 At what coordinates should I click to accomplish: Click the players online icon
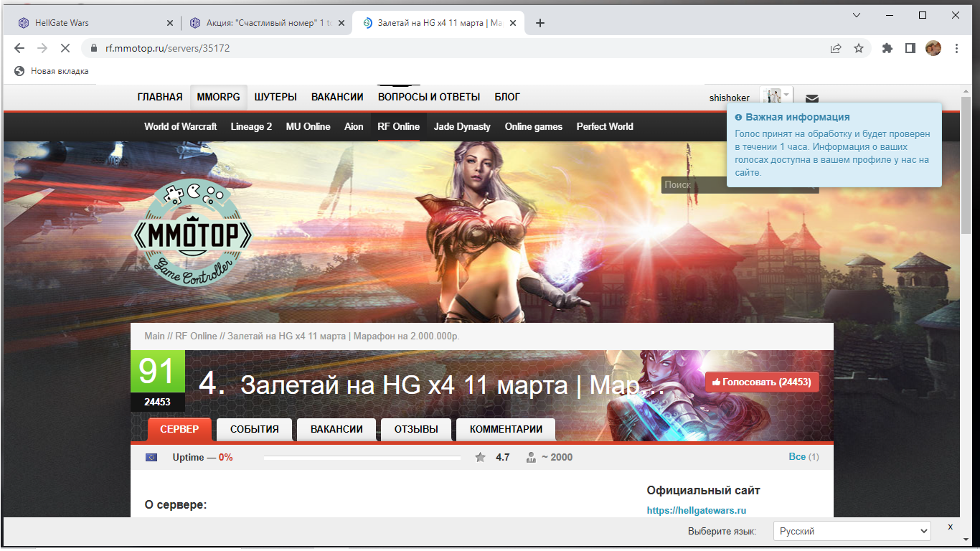click(532, 457)
